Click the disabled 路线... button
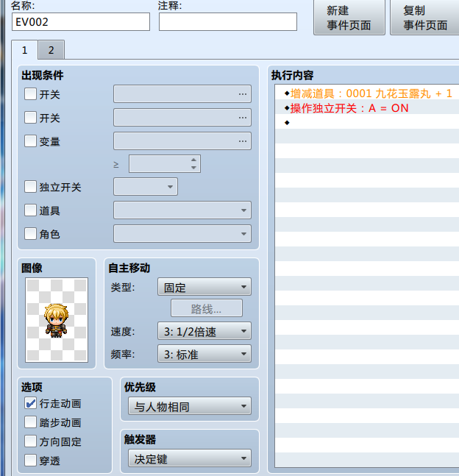 click(207, 308)
